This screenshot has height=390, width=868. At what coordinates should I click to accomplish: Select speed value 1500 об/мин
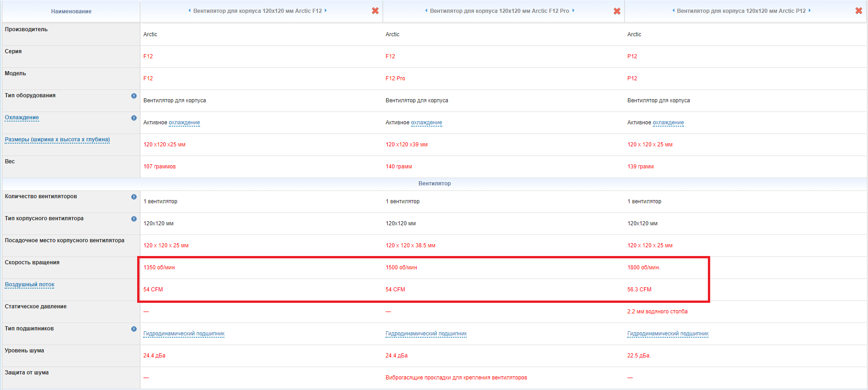point(401,267)
